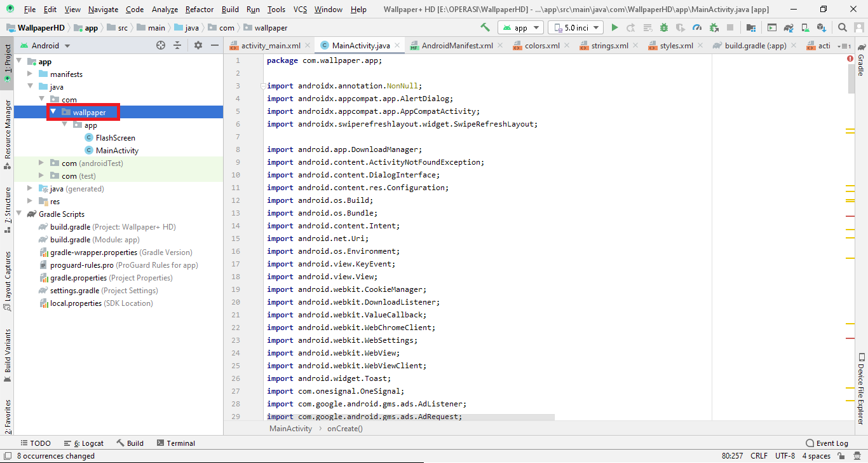Open SDK Manager cube icon
The image size is (868, 463).
(x=822, y=27)
